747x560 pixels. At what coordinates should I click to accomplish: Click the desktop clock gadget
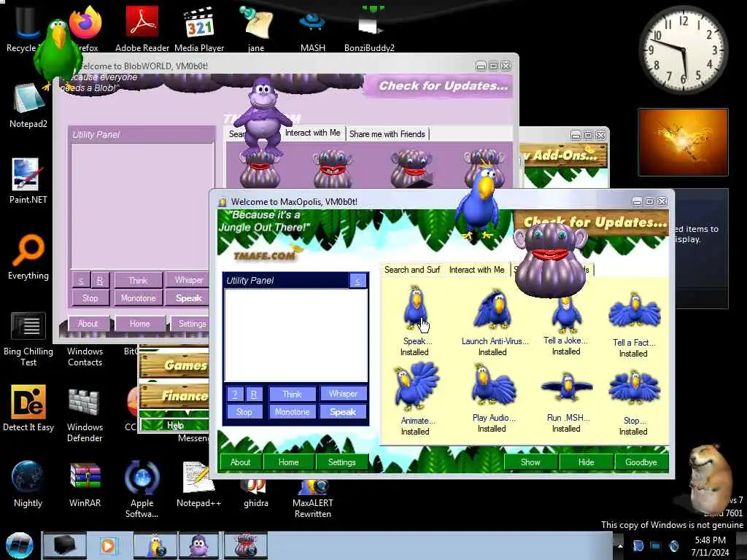coord(683,50)
